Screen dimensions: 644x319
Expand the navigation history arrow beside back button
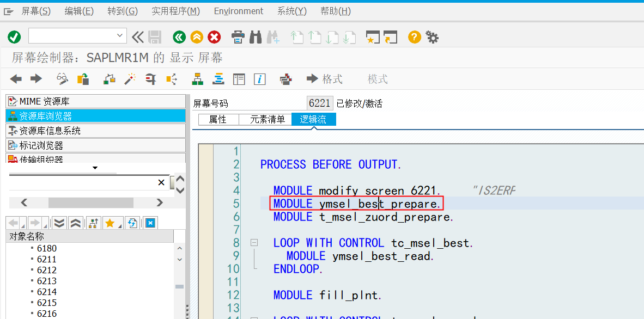pos(23,225)
